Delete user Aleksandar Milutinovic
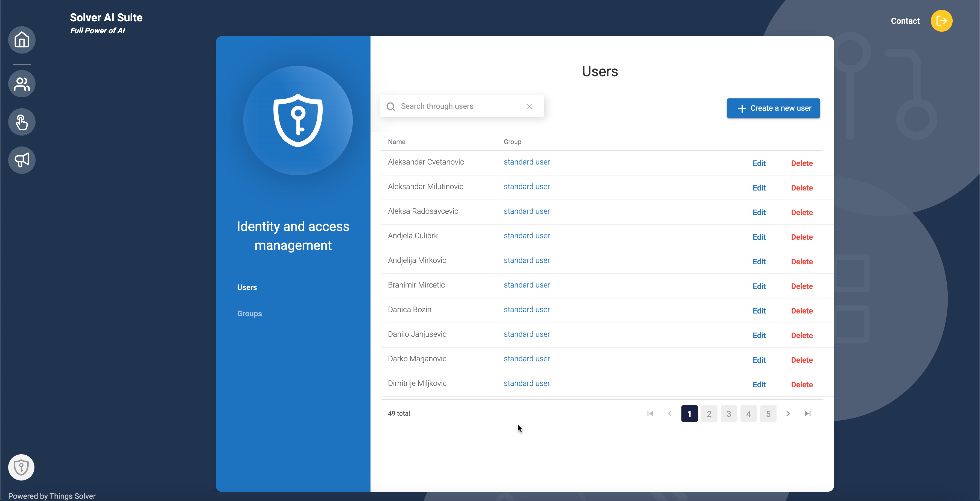Screen dimensions: 980x501 [802, 188]
